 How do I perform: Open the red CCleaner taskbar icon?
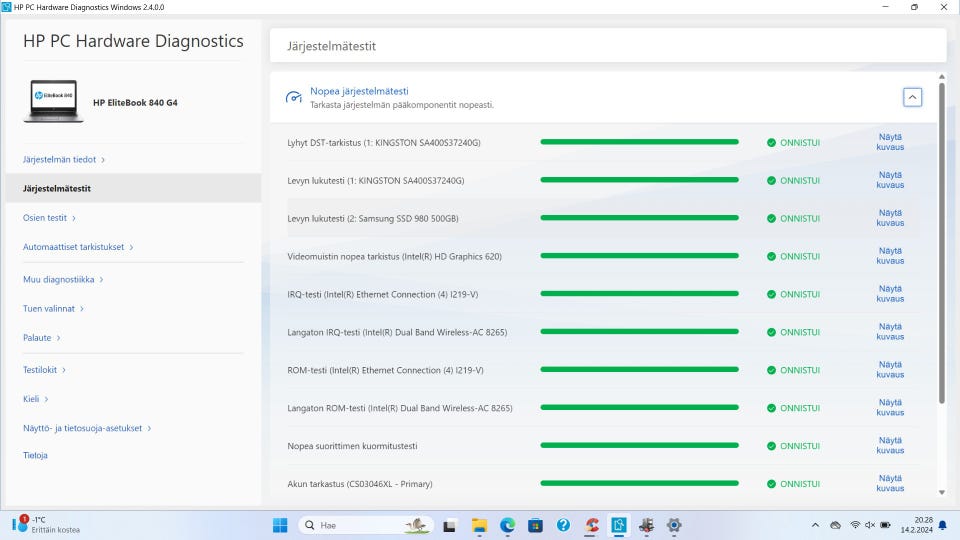tap(591, 525)
